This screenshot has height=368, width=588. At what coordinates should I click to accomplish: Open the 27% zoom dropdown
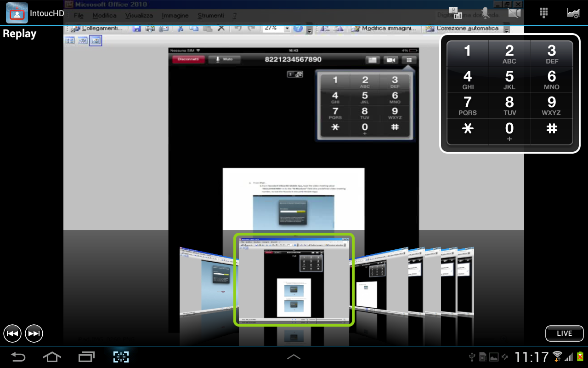click(288, 28)
